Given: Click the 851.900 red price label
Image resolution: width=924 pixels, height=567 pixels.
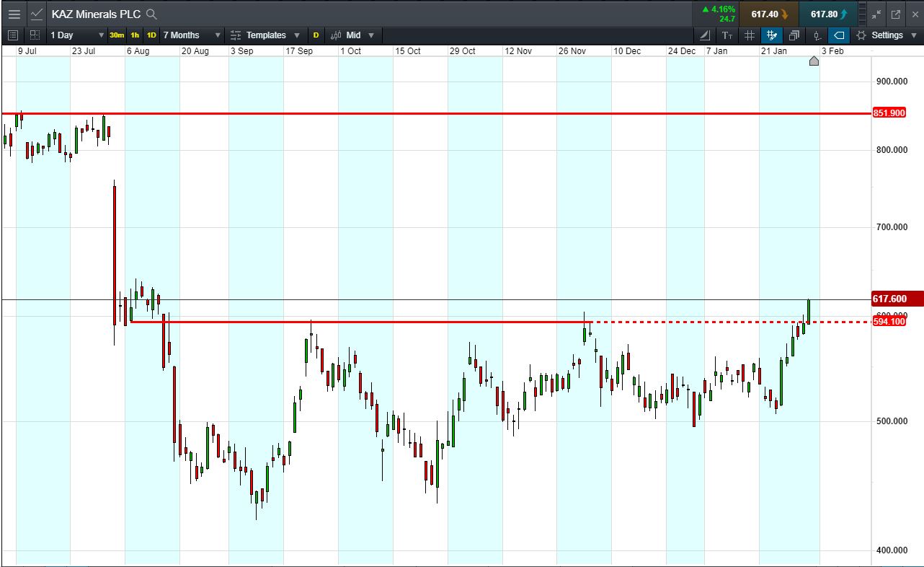Looking at the screenshot, I should pos(889,113).
